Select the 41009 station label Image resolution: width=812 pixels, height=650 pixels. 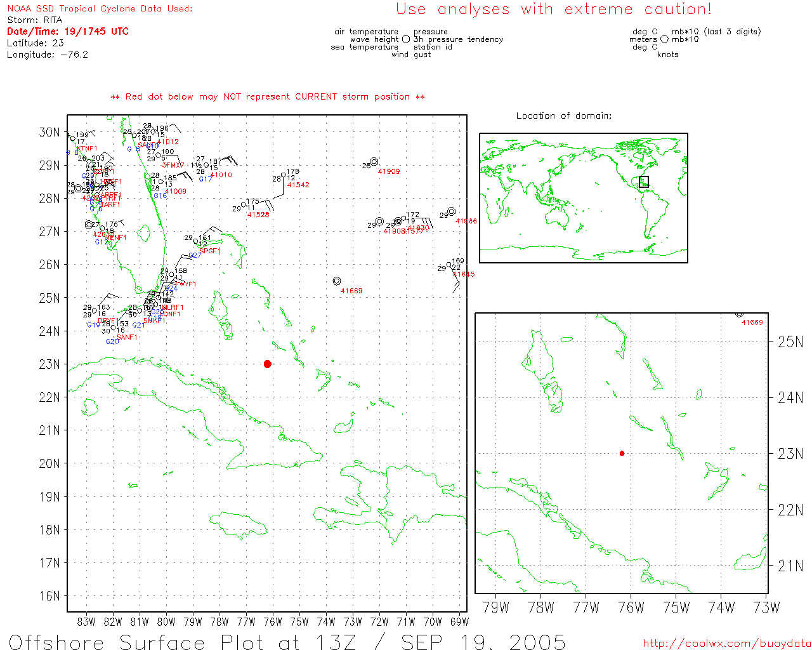[176, 191]
